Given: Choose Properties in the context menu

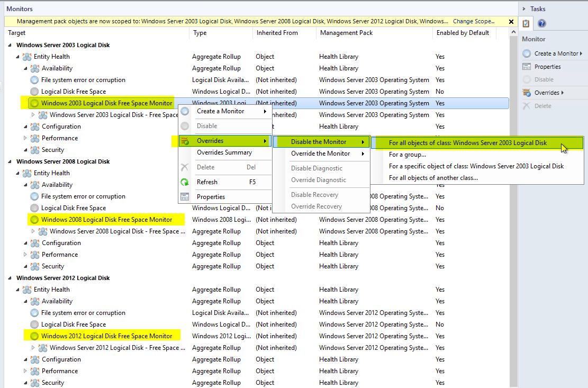Looking at the screenshot, I should [224, 197].
